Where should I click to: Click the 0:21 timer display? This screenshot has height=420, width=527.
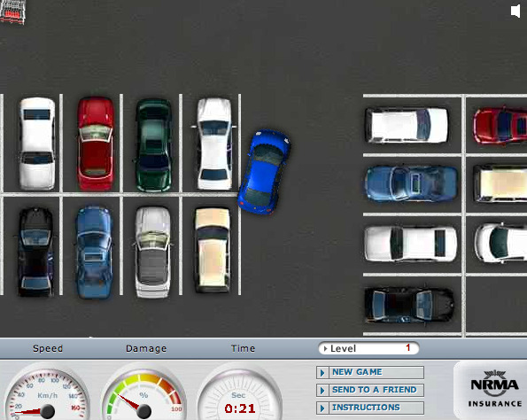click(240, 408)
